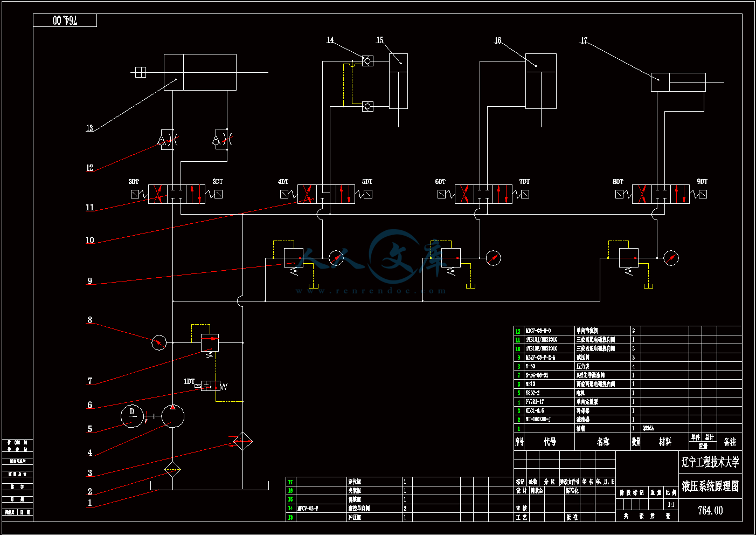Click the electric motor symbol marked D
The width and height of the screenshot is (756, 535).
(x=132, y=416)
